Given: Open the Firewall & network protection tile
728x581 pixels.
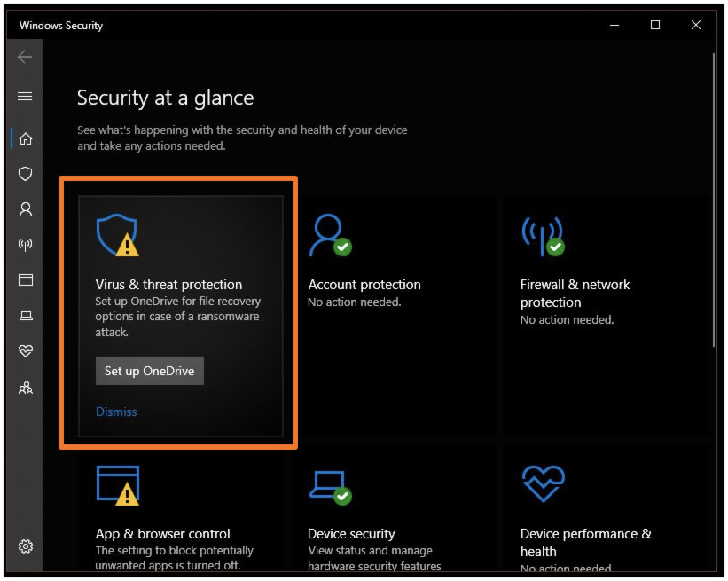Looking at the screenshot, I should pyautogui.click(x=575, y=293).
